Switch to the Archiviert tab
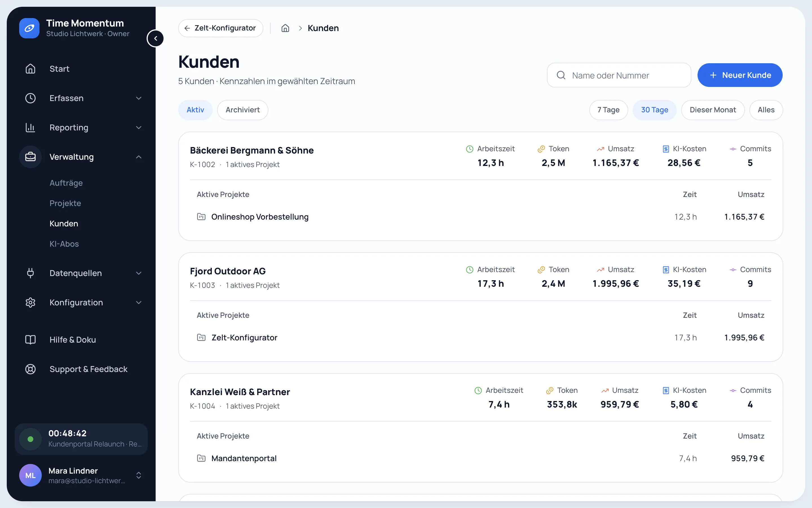The width and height of the screenshot is (812, 508). click(x=242, y=110)
